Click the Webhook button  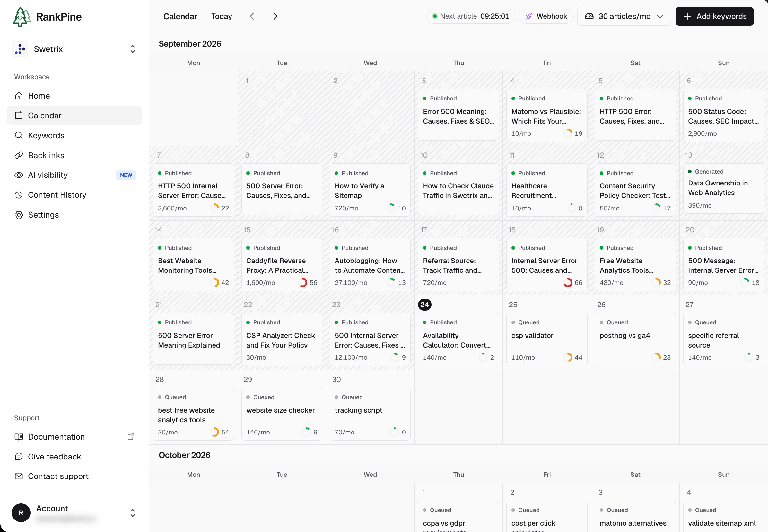(546, 16)
